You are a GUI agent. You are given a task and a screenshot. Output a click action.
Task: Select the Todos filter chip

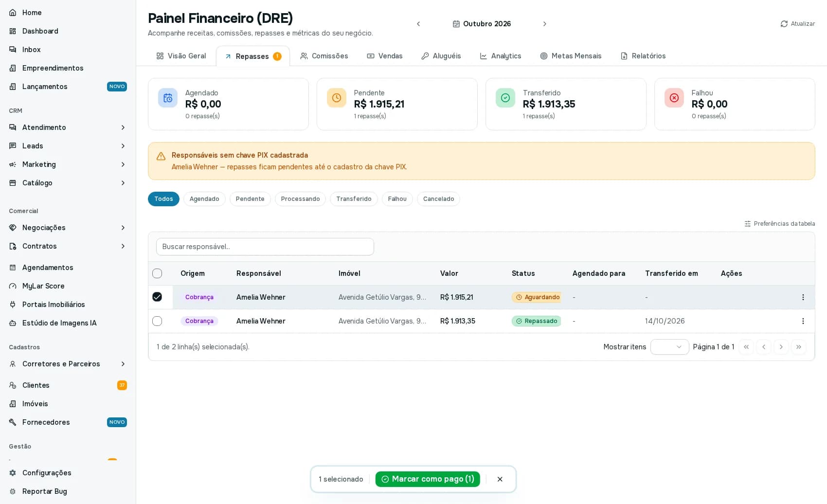(163, 199)
